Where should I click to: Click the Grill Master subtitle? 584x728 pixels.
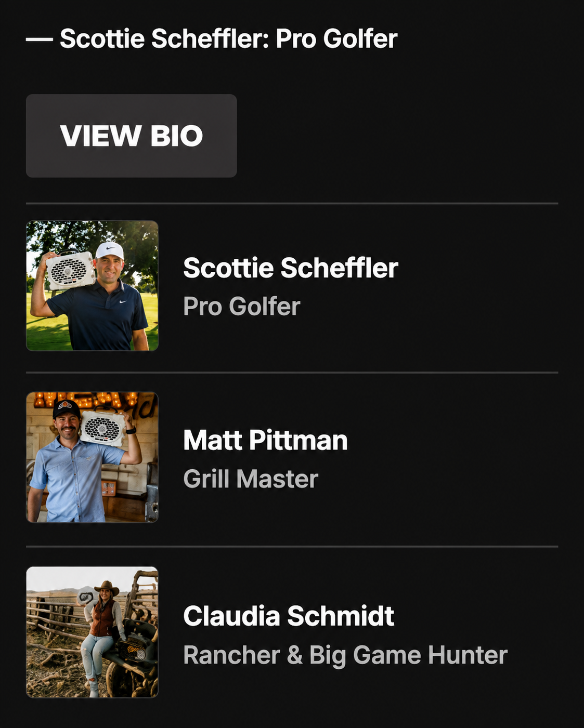point(251,479)
